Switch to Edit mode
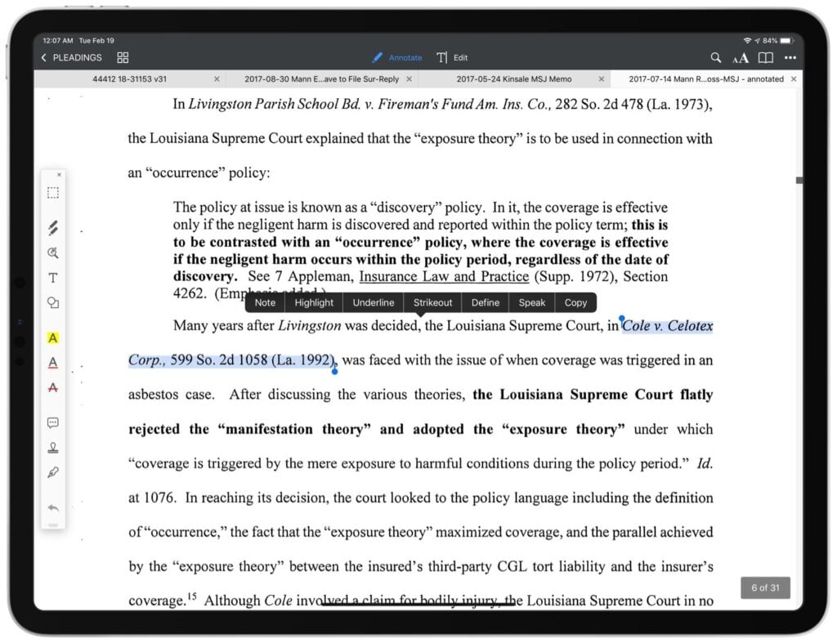Viewport: 837px width, 644px height. (452, 58)
